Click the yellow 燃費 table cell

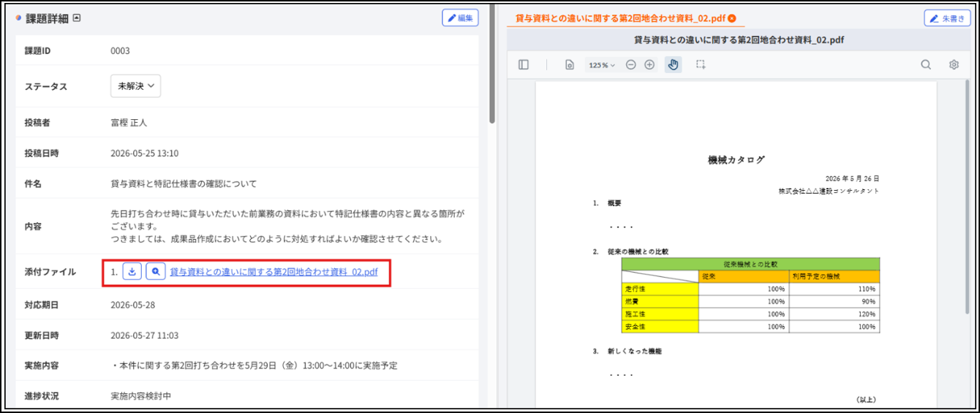[x=660, y=301]
